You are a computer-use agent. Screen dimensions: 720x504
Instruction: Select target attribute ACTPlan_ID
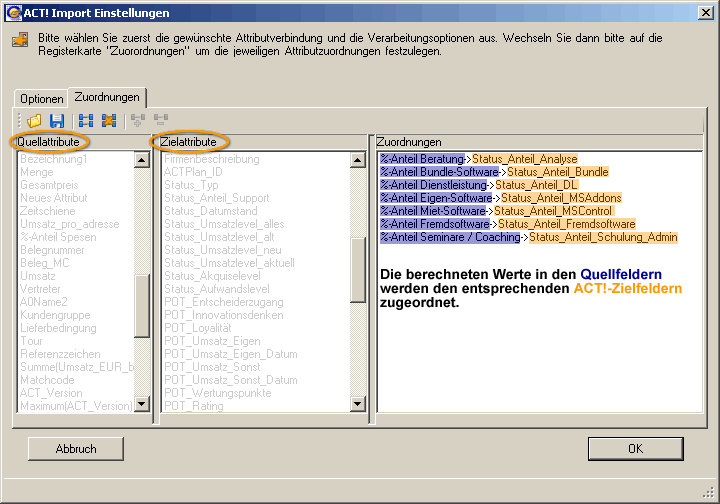(x=193, y=172)
